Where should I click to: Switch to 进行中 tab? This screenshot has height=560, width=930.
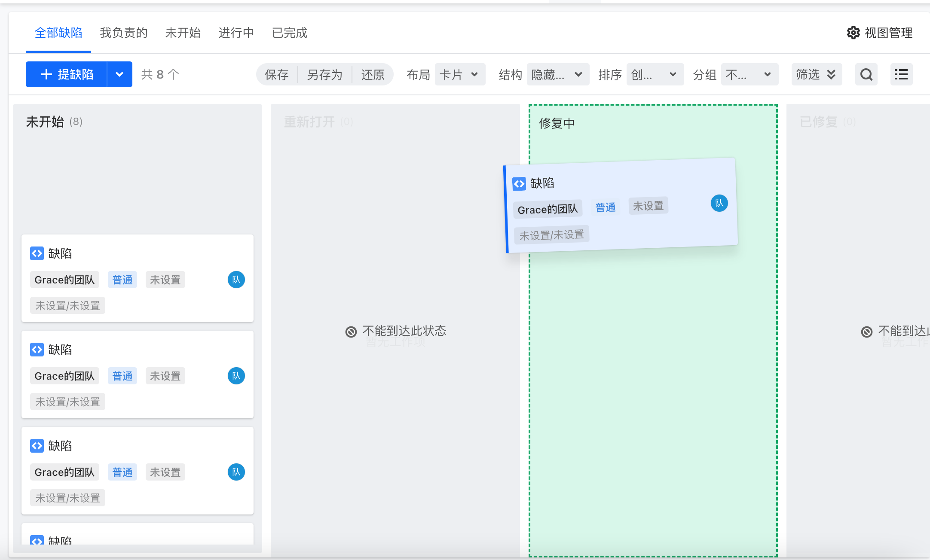[x=236, y=33]
